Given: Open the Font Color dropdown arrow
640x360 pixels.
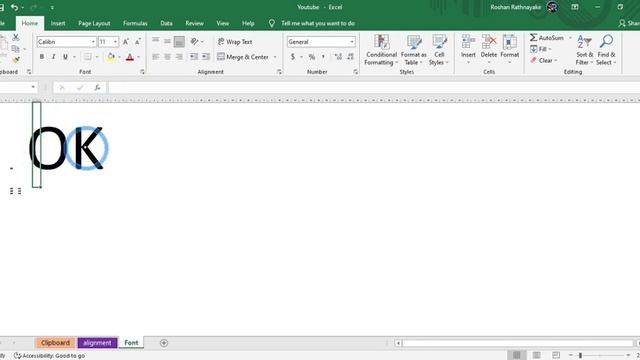Looking at the screenshot, I should (x=139, y=57).
